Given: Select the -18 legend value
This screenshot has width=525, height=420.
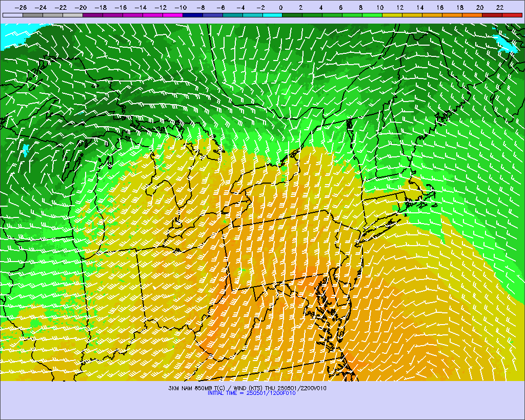Looking at the screenshot, I should pos(100,7).
